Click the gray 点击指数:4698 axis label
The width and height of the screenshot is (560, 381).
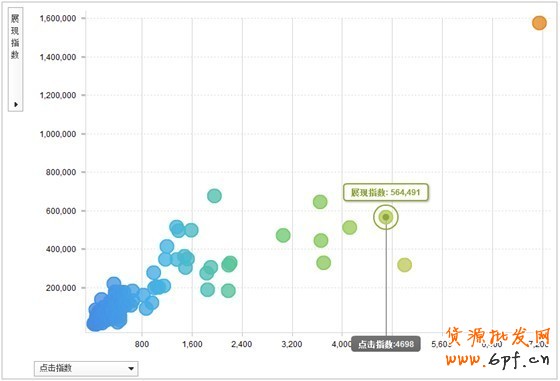tap(386, 344)
